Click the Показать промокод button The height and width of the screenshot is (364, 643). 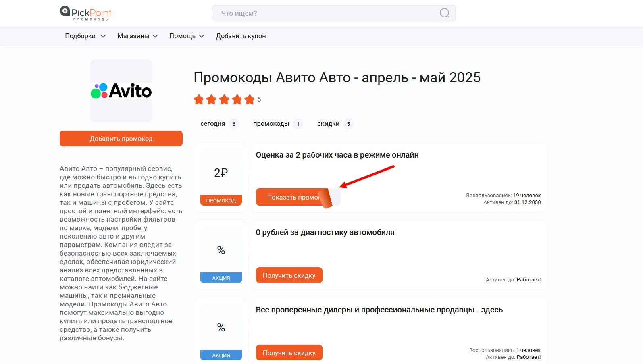(x=298, y=197)
